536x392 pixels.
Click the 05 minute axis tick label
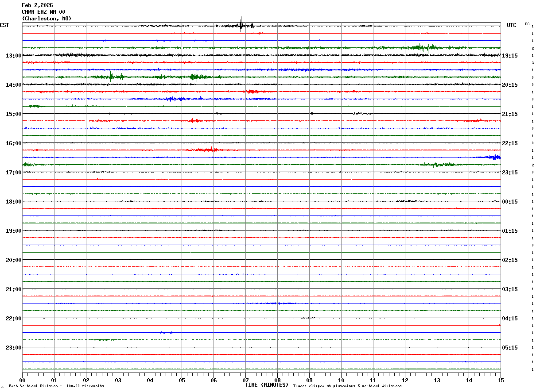(x=182, y=380)
